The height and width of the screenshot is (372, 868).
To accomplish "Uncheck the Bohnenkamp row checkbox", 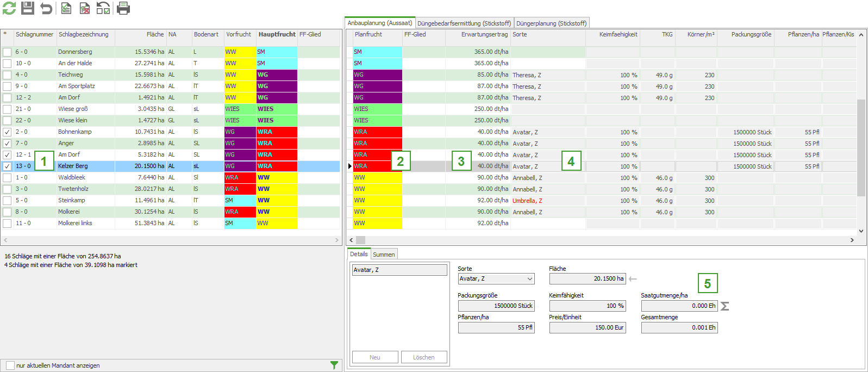I will tap(7, 132).
